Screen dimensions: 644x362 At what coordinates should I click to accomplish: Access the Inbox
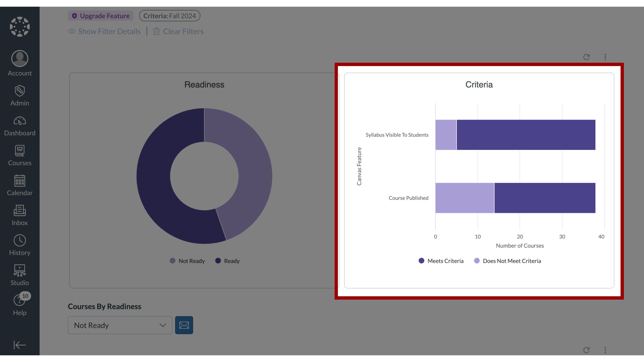point(19,215)
